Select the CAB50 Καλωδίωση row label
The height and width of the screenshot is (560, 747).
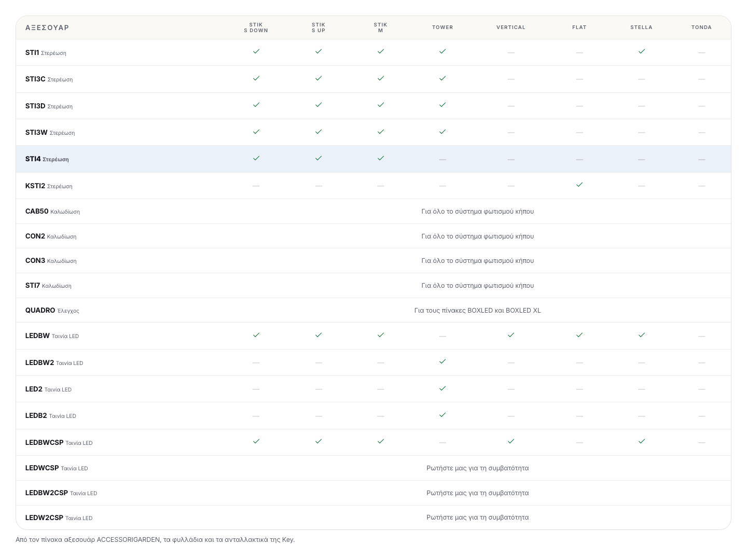[52, 212]
